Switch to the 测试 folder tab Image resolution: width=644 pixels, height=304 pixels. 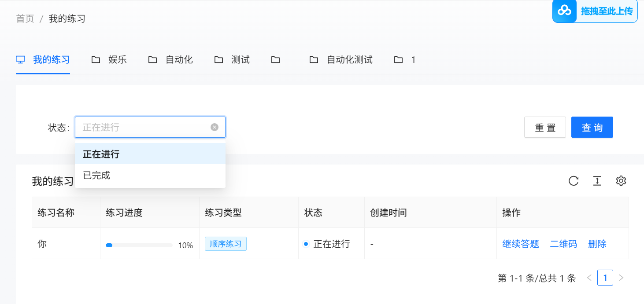click(x=232, y=59)
